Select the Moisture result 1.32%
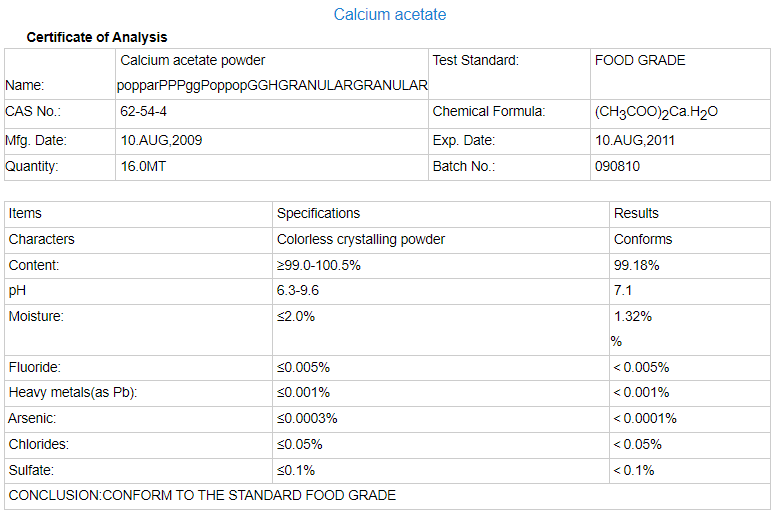This screenshot has height=516, width=777. [633, 317]
